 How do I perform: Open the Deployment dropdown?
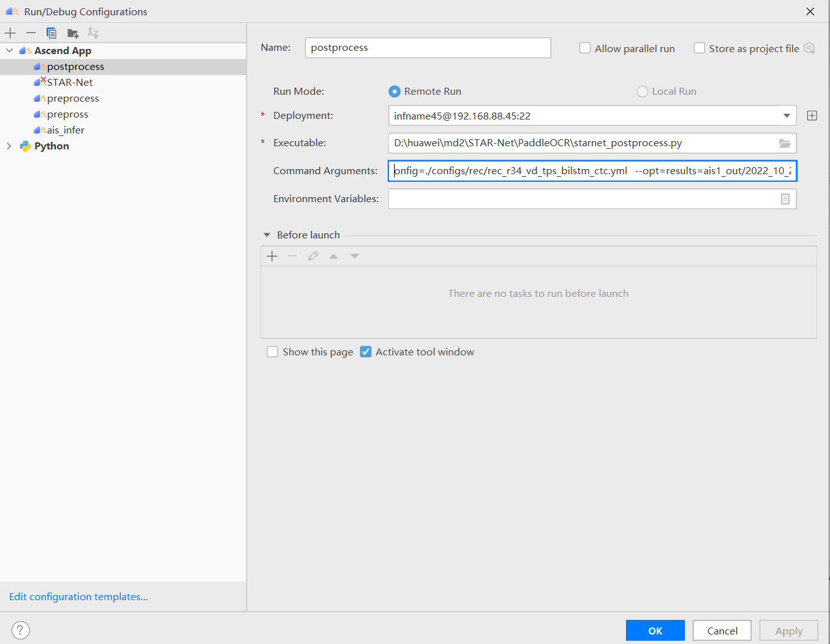pyautogui.click(x=787, y=116)
